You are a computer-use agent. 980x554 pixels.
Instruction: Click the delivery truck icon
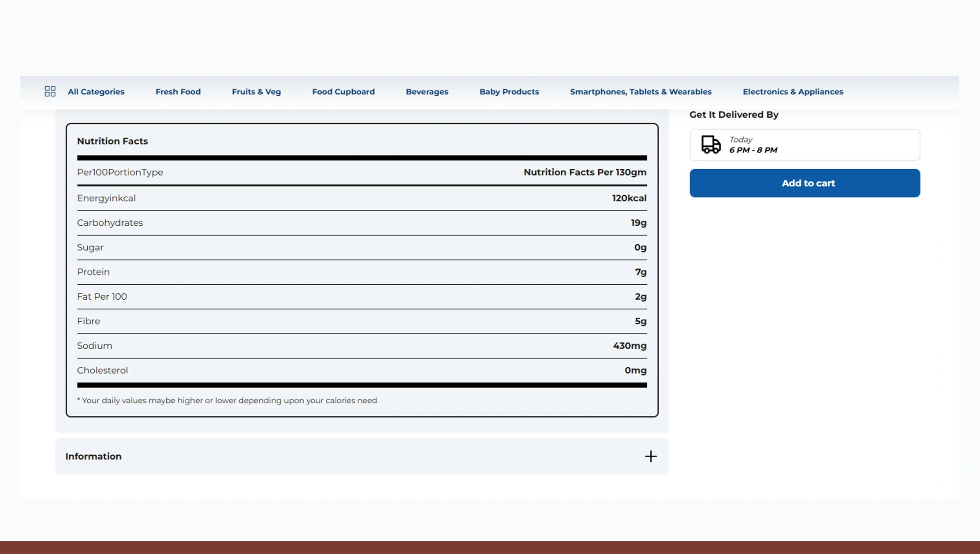coord(711,145)
